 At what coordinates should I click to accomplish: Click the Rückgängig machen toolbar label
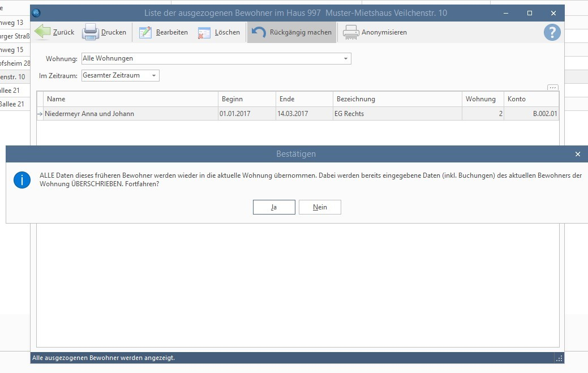301,32
